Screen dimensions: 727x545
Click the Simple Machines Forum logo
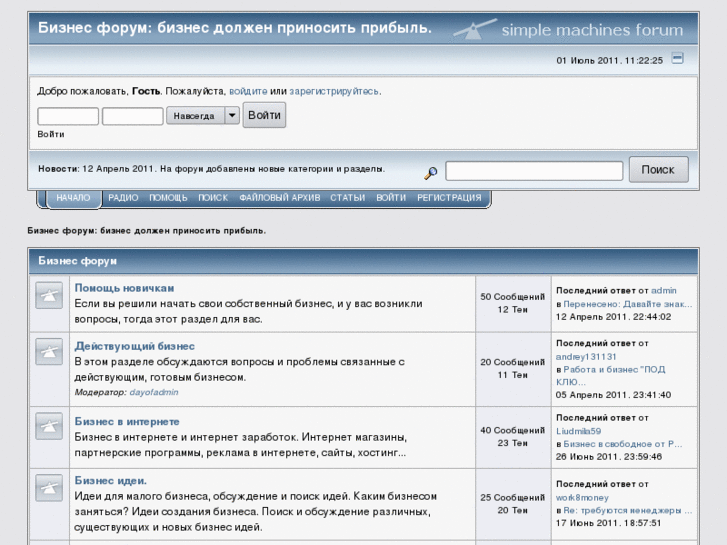(568, 29)
